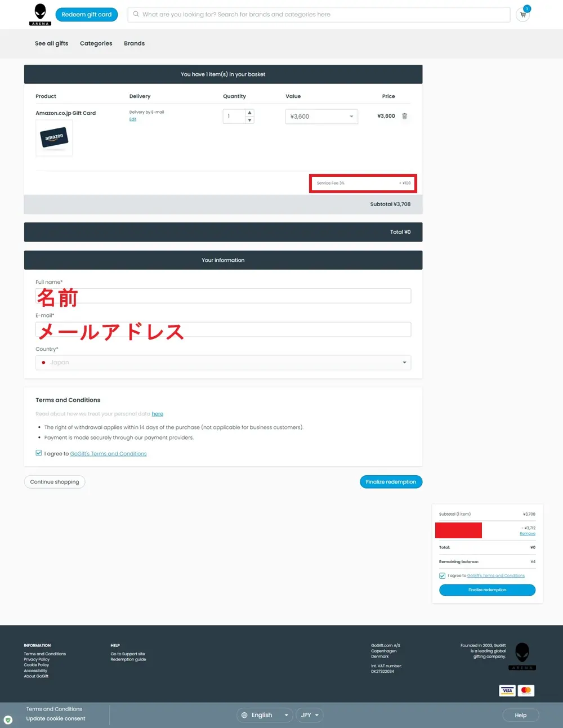Image resolution: width=563 pixels, height=728 pixels.
Task: Toggle the agreement checkbox in the order summary
Action: 442,575
